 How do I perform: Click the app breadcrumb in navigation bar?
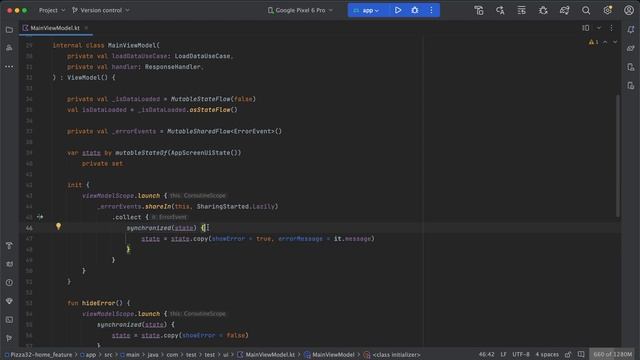click(x=88, y=355)
